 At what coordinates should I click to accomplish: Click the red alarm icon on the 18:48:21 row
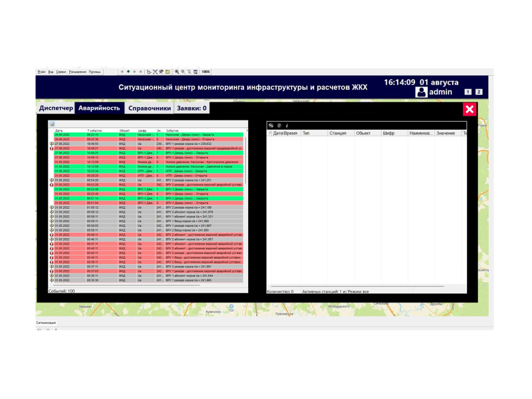pos(52,148)
